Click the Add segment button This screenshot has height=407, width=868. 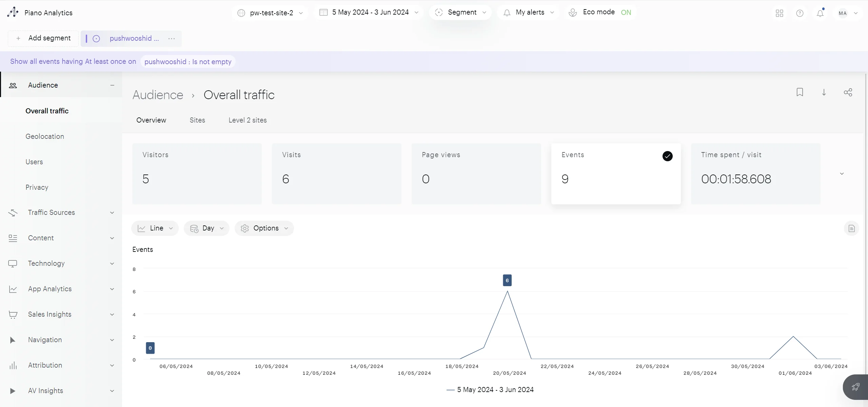(43, 38)
